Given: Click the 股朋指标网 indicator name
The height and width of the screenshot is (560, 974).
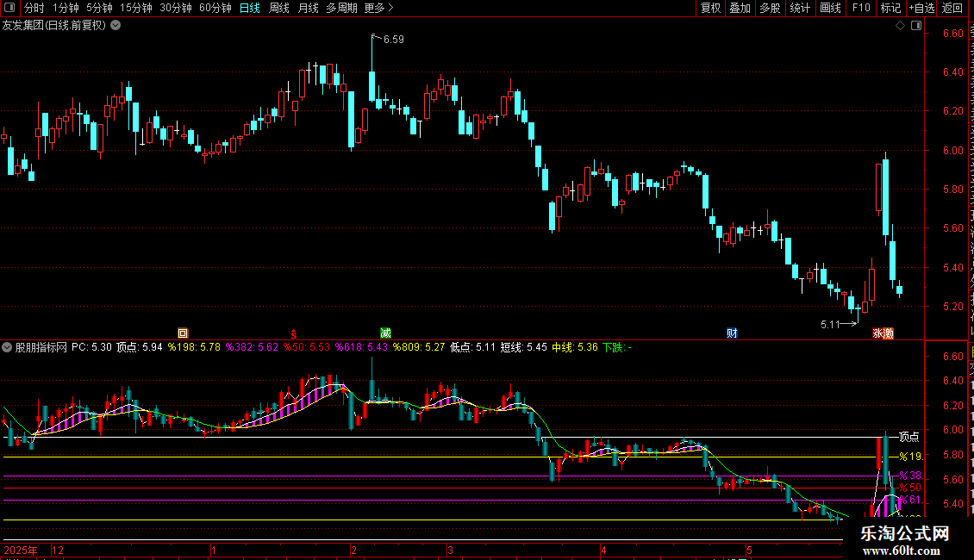Looking at the screenshot, I should pos(41,348).
